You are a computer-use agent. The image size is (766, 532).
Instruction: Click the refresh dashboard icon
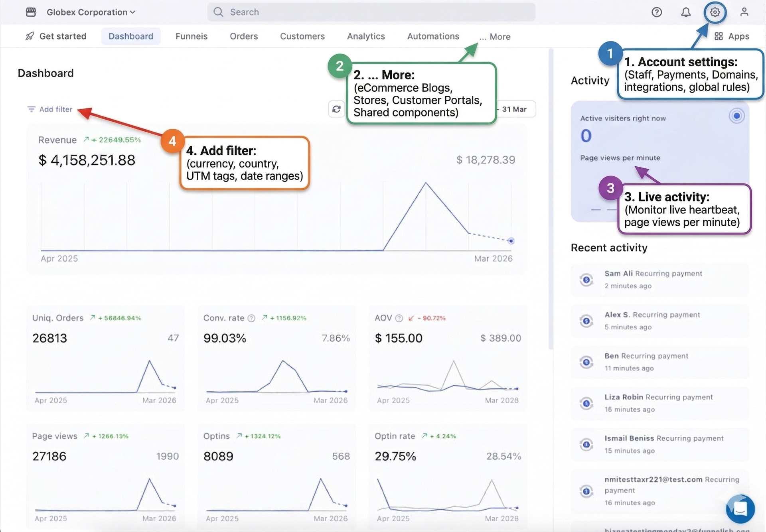[x=336, y=109]
